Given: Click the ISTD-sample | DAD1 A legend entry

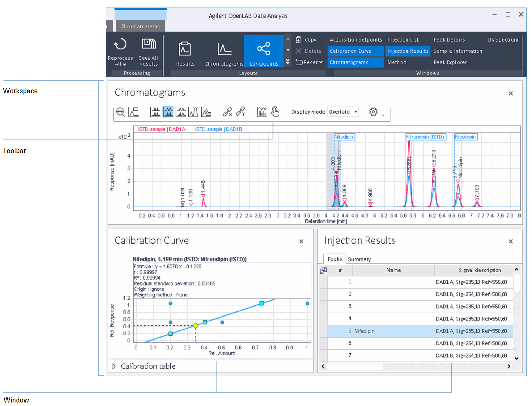Looking at the screenshot, I should coord(162,129).
